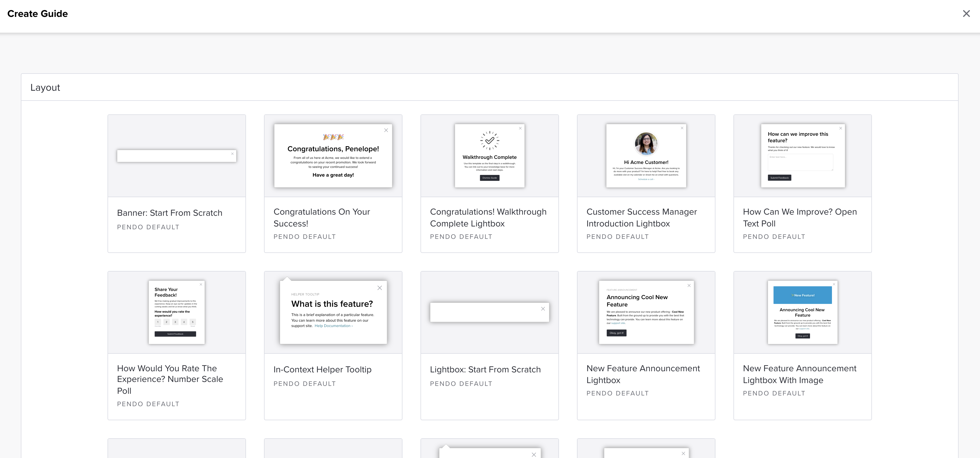Select the Banner: Start From Scratch thumbnail
This screenshot has width=980, height=458.
(x=176, y=156)
